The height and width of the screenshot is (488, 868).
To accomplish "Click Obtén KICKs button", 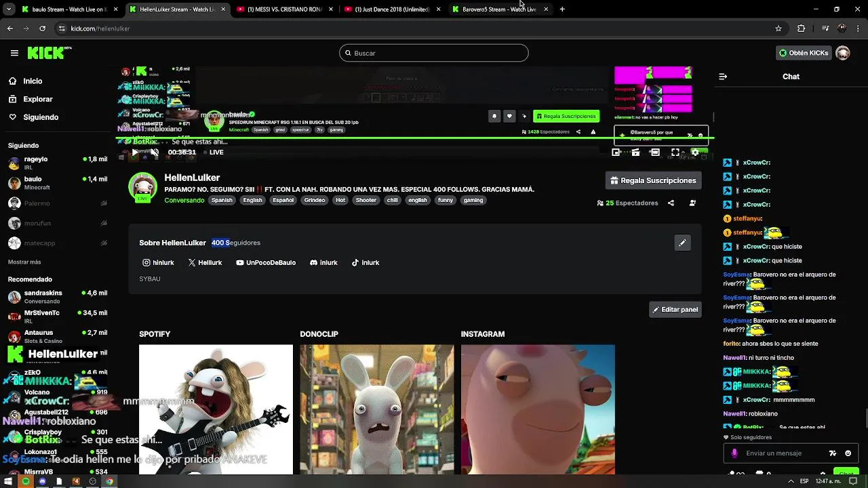I will (x=804, y=53).
